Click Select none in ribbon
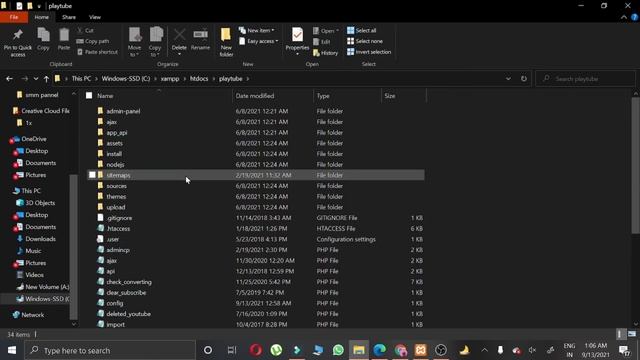 pyautogui.click(x=365, y=41)
